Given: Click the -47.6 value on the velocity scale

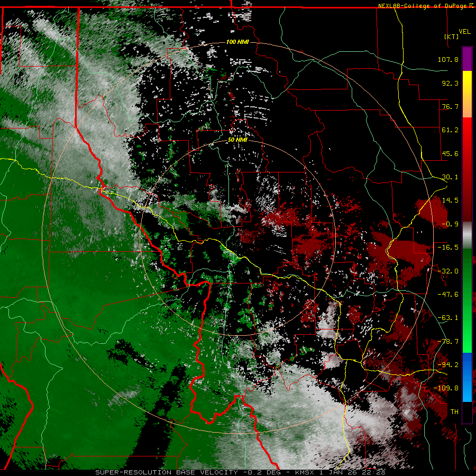Looking at the screenshot, I should [x=448, y=295].
